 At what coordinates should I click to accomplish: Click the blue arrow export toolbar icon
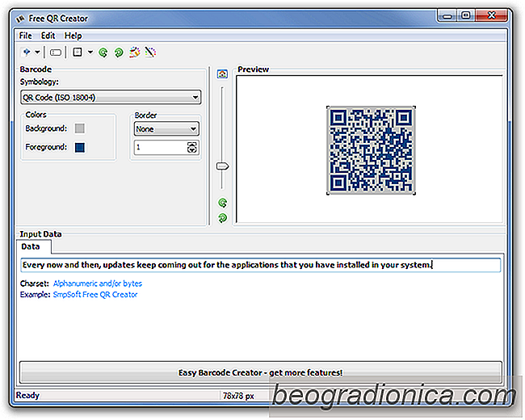(27, 52)
